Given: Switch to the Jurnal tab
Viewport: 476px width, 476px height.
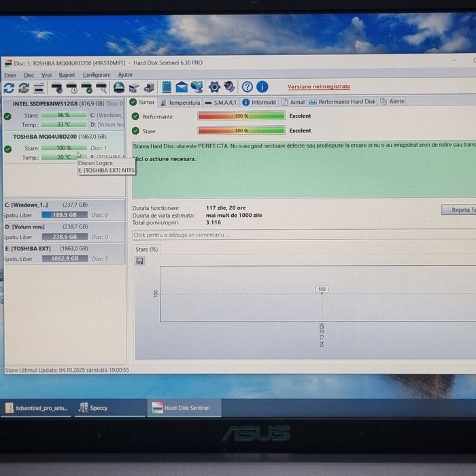Looking at the screenshot, I should [293, 102].
